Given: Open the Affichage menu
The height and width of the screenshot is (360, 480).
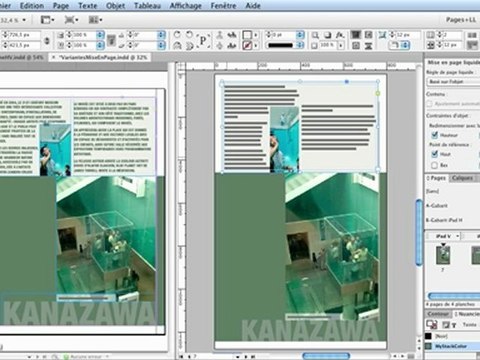Looking at the screenshot, I should click(x=186, y=5).
